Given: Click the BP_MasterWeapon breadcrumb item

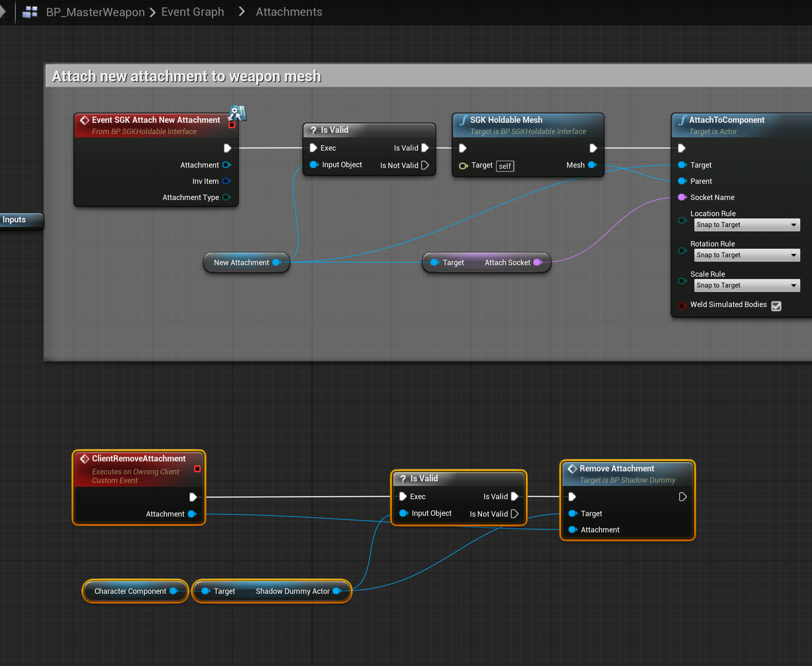Looking at the screenshot, I should point(95,12).
